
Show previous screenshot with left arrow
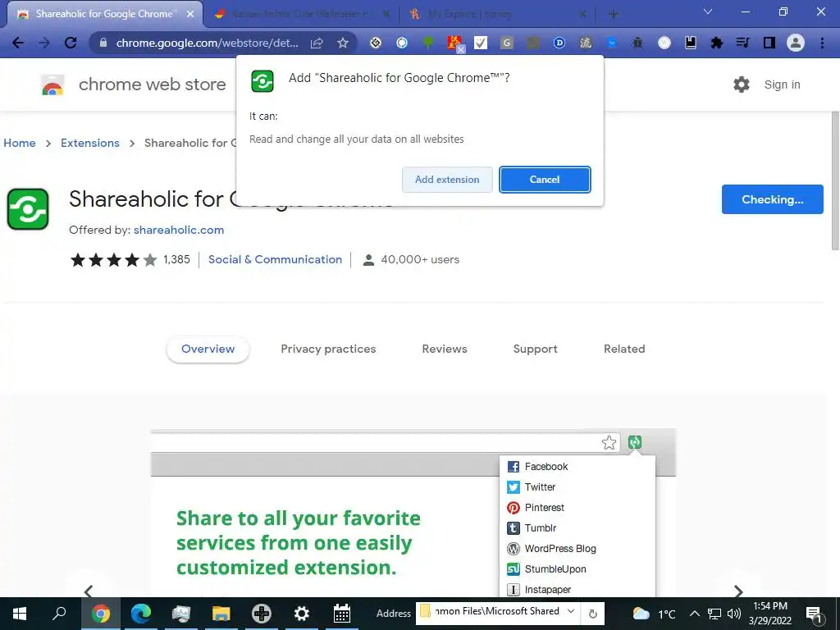[x=89, y=591]
